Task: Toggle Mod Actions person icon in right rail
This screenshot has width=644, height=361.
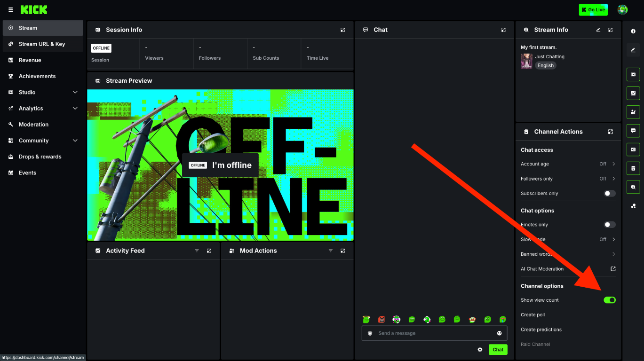Action: click(x=633, y=112)
